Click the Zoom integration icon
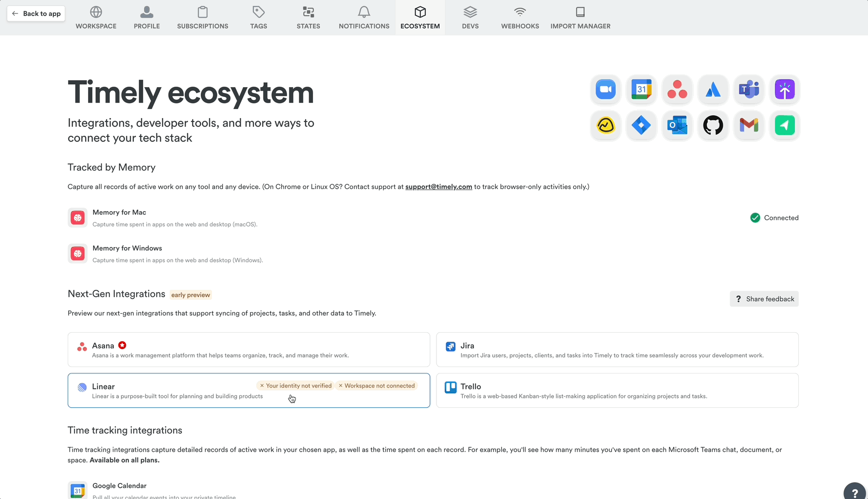 [x=605, y=90]
